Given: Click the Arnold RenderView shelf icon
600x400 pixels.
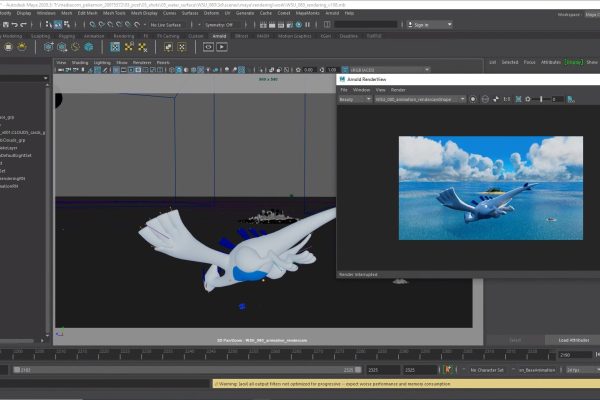Looking at the screenshot, I should tap(208, 47).
